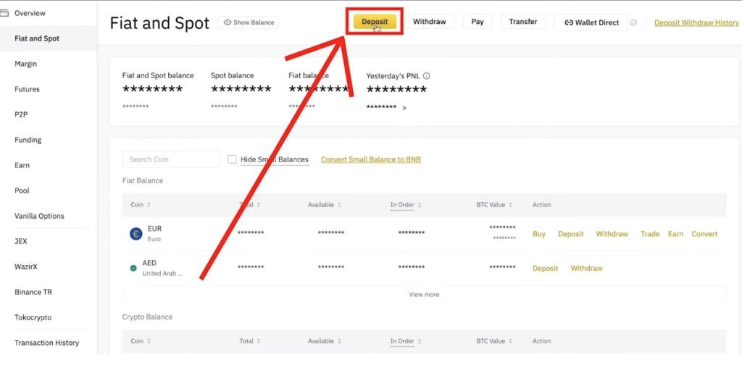This screenshot has height=369, width=744.
Task: Click info icon beside Wallet Direct
Action: (x=633, y=22)
